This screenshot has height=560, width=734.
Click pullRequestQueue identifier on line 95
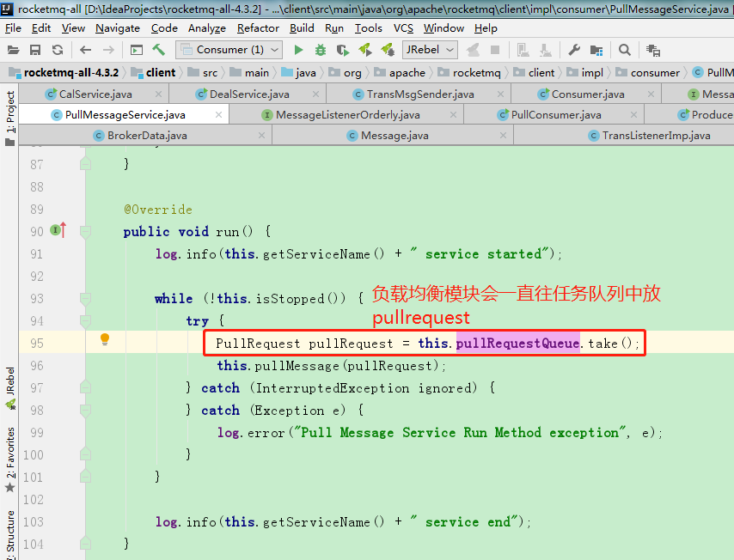pos(517,344)
